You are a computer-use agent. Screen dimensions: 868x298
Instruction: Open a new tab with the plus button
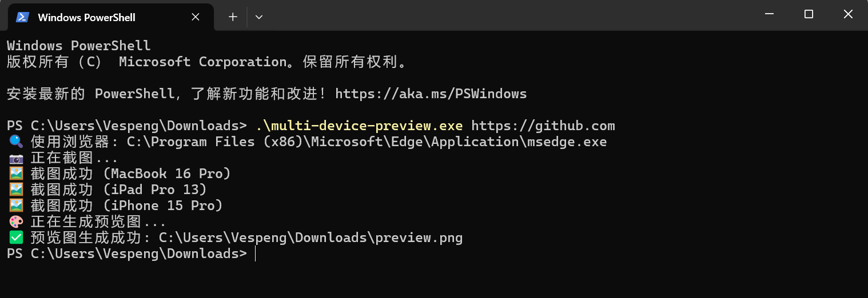point(233,17)
